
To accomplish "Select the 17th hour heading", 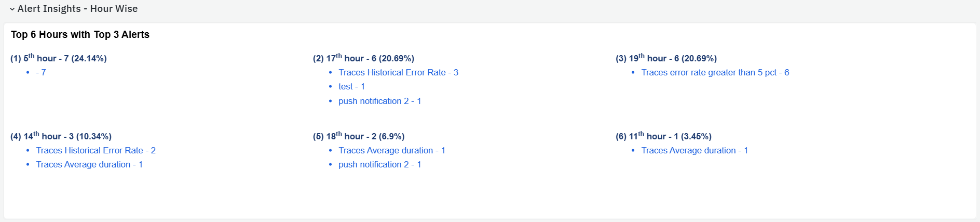I will click(363, 58).
